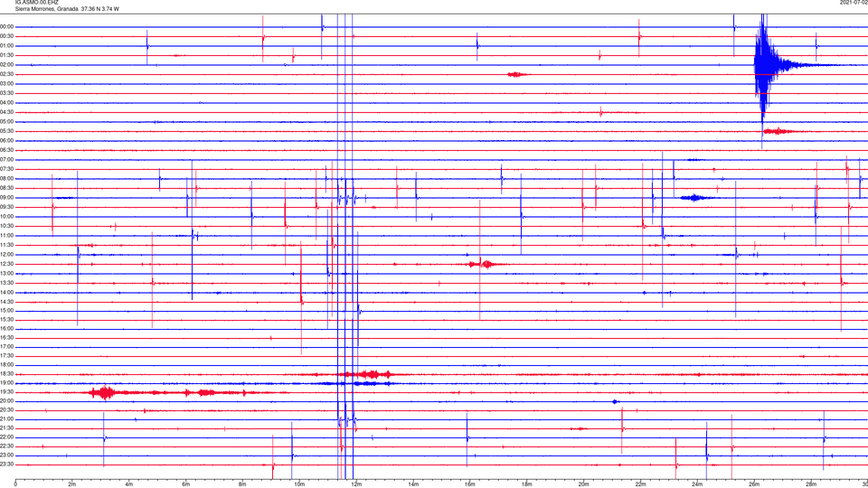Image resolution: width=868 pixels, height=488 pixels.
Task: Select the 09:30 trace time label
Action: point(7,207)
